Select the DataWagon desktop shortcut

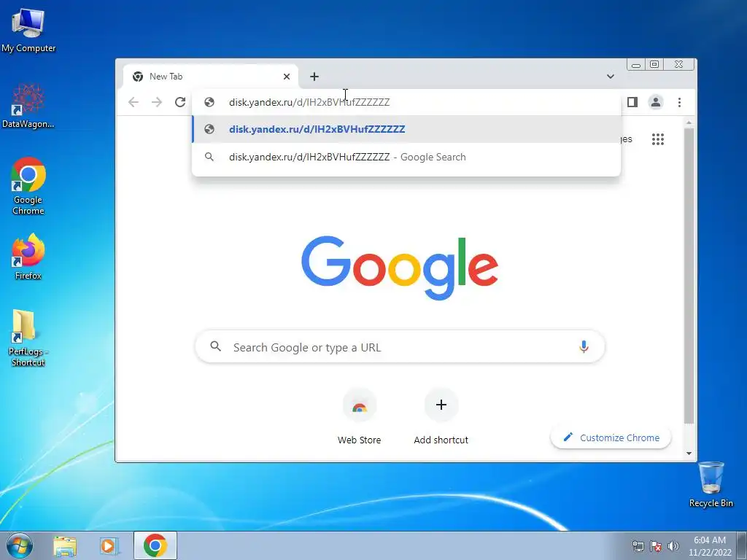coord(28,106)
